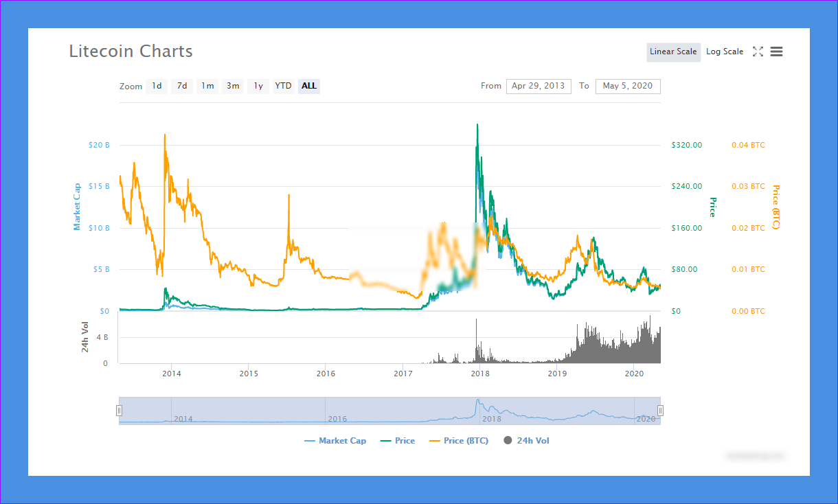Switch to Linear Scale

click(x=673, y=52)
